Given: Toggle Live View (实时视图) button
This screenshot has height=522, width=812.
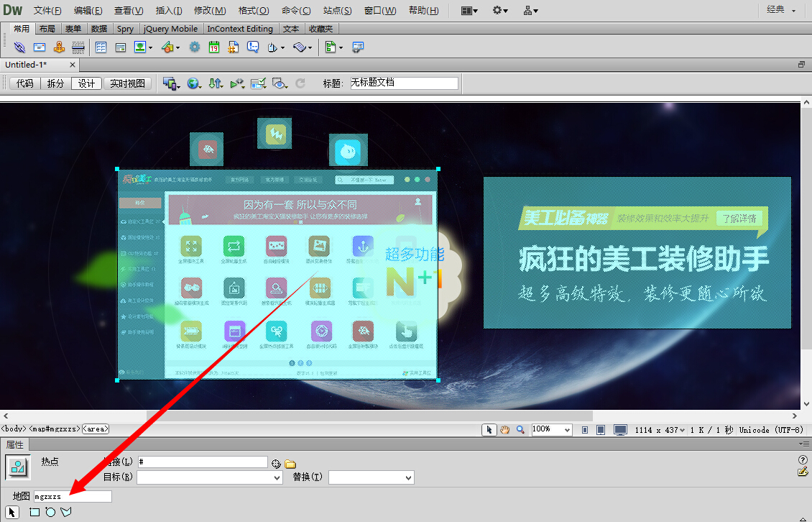Looking at the screenshot, I should point(127,83).
